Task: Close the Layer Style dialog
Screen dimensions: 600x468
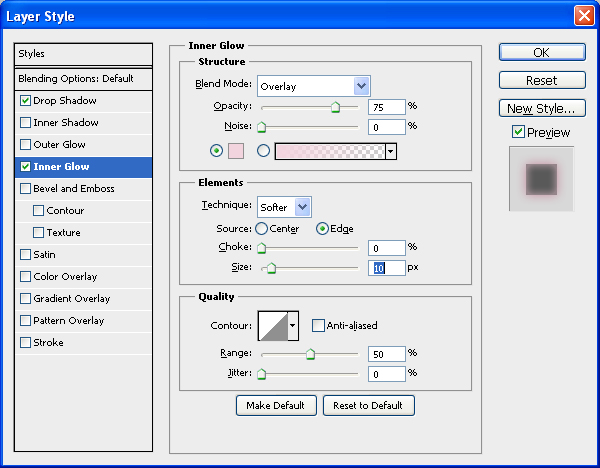Action: [x=584, y=16]
